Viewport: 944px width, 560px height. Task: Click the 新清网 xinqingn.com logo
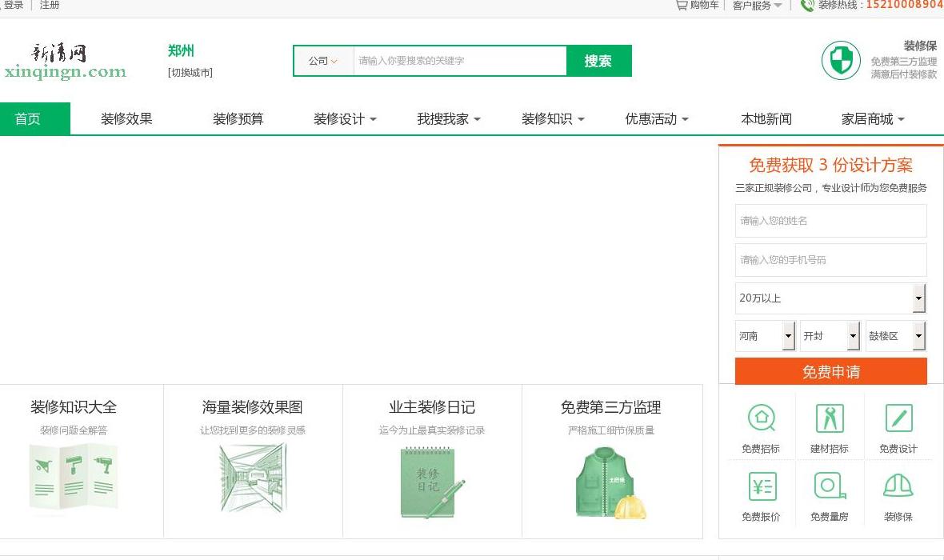65,61
